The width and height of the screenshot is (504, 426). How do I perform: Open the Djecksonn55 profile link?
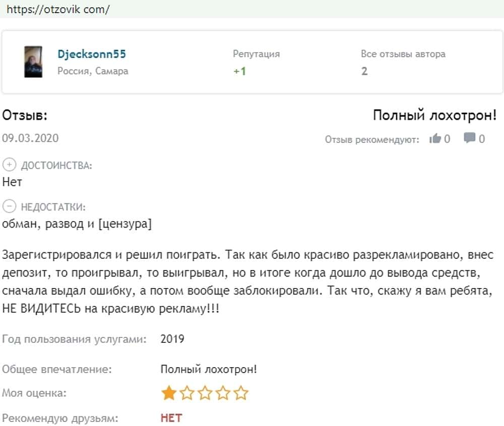click(x=92, y=54)
